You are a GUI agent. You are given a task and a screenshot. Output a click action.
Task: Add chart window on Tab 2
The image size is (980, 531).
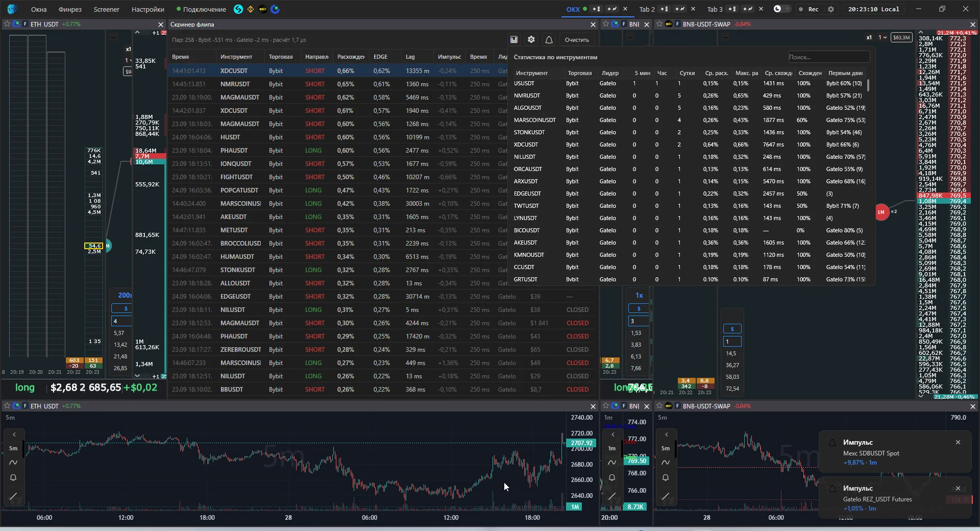(680, 9)
